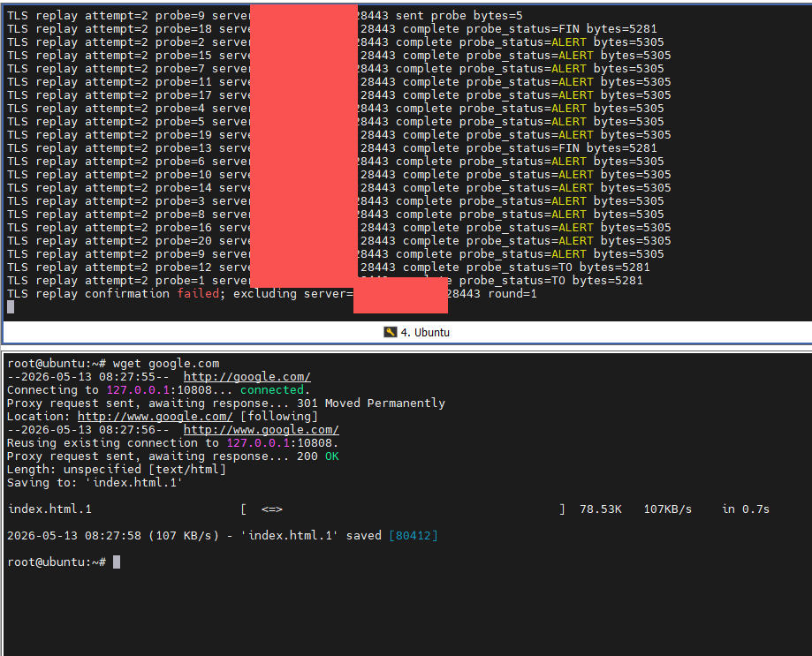The width and height of the screenshot is (812, 656).
Task: Click 'probe=5' in the TLS replay log
Action: (179, 122)
